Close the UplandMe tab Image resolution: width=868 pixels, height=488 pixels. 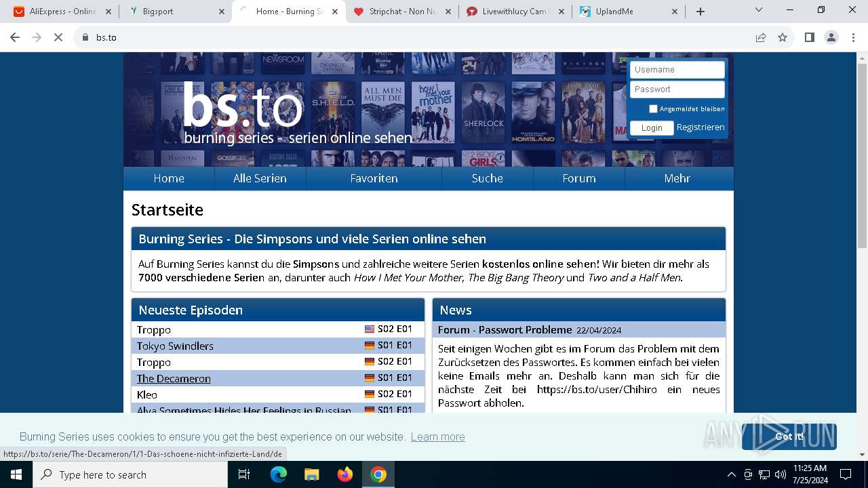pos(675,12)
